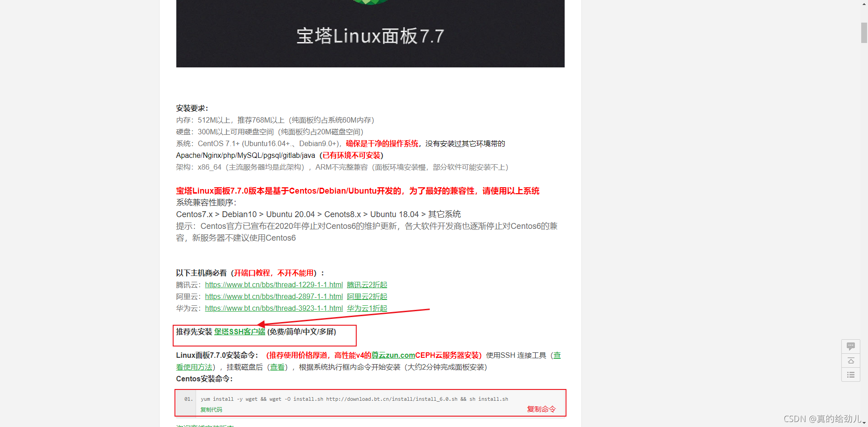The width and height of the screenshot is (868, 427).
Task: Click the 系统兼容性顺序: label
Action: click(x=206, y=203)
